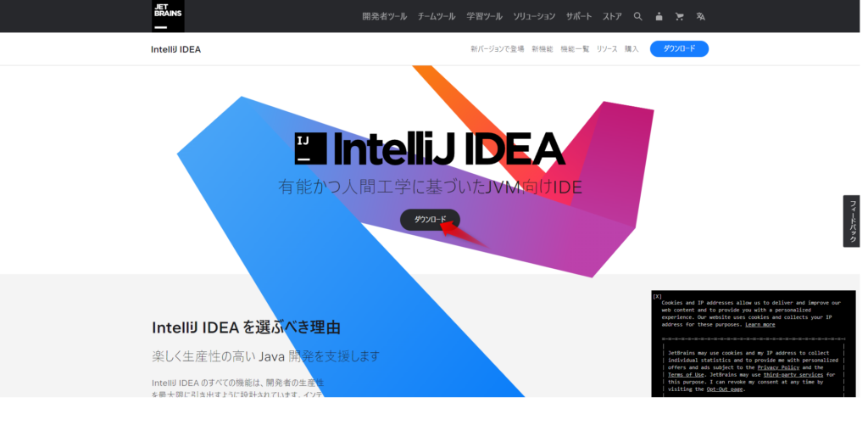Select the 新バージョンで登場 tab
Screen dimensions: 868x442
[x=497, y=49]
